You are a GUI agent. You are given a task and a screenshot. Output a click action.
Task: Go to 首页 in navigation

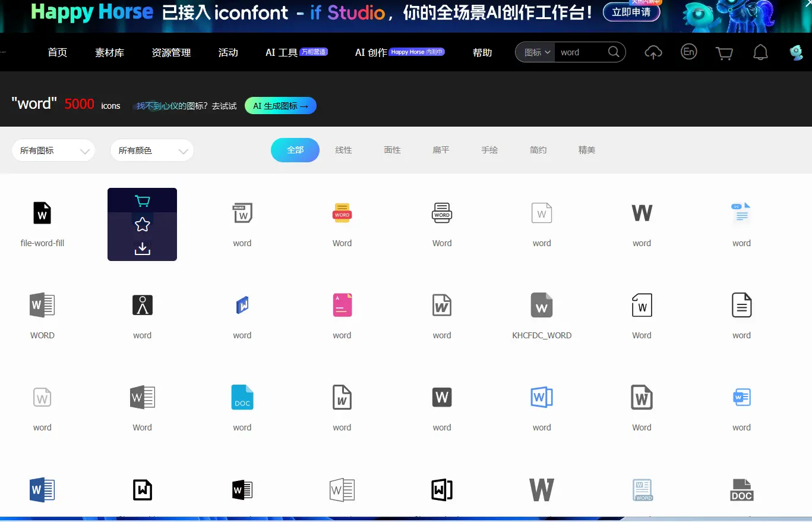click(58, 52)
